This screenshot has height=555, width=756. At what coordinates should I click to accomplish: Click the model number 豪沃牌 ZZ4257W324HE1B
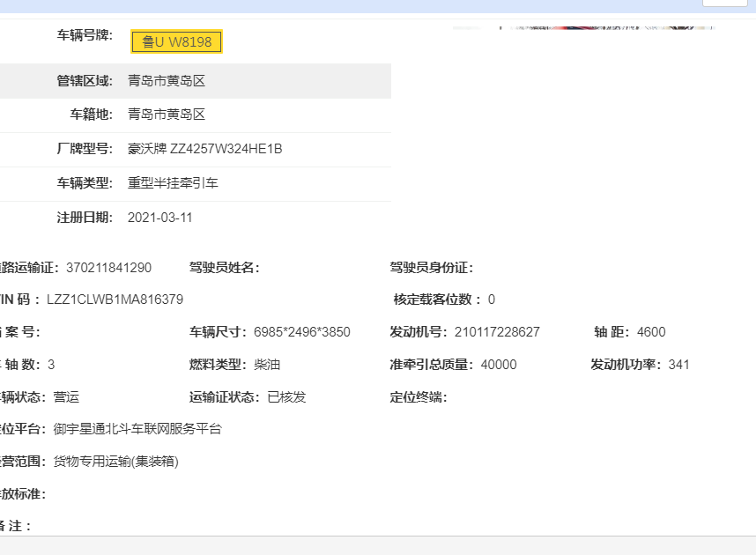(x=204, y=149)
